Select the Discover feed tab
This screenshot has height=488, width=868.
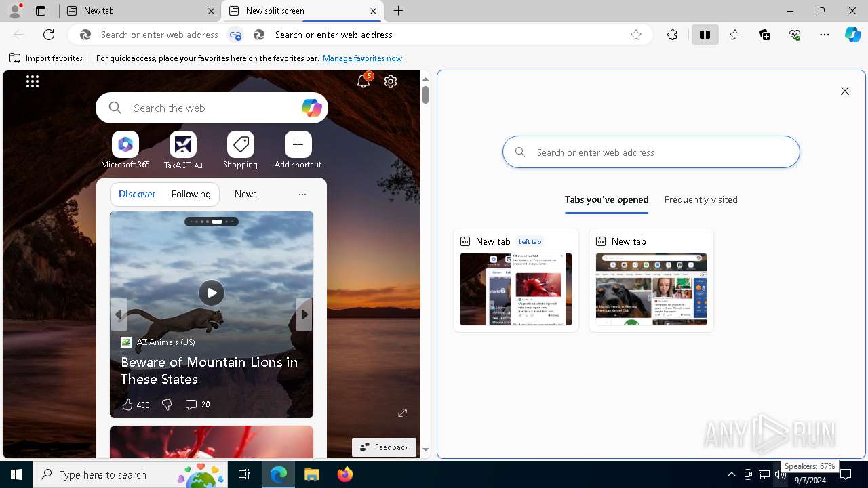pos(137,194)
